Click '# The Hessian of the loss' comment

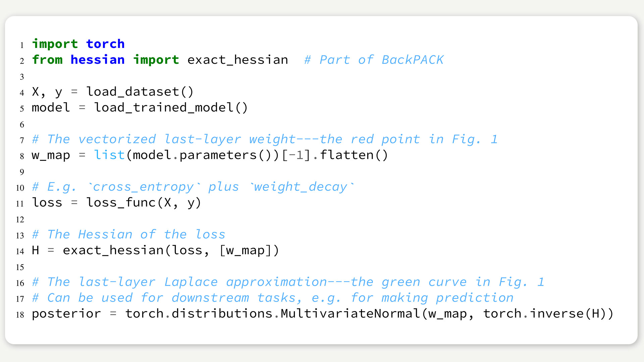pyautogui.click(x=128, y=235)
